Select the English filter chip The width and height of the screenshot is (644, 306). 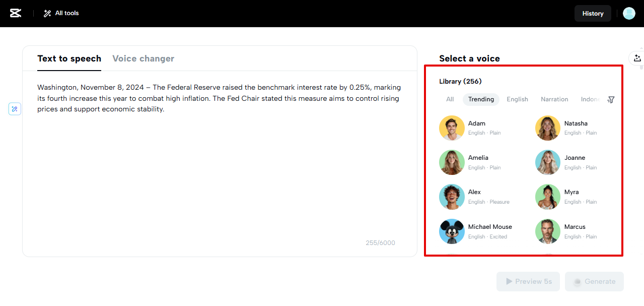(x=517, y=99)
